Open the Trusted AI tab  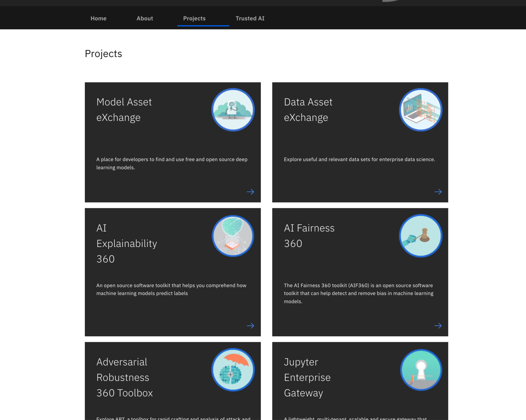click(x=250, y=18)
